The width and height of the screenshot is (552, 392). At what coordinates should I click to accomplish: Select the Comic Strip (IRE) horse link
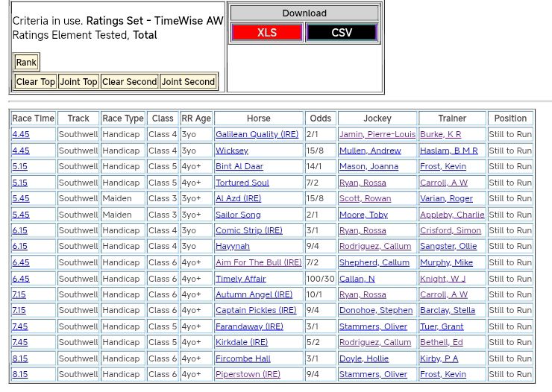click(248, 231)
